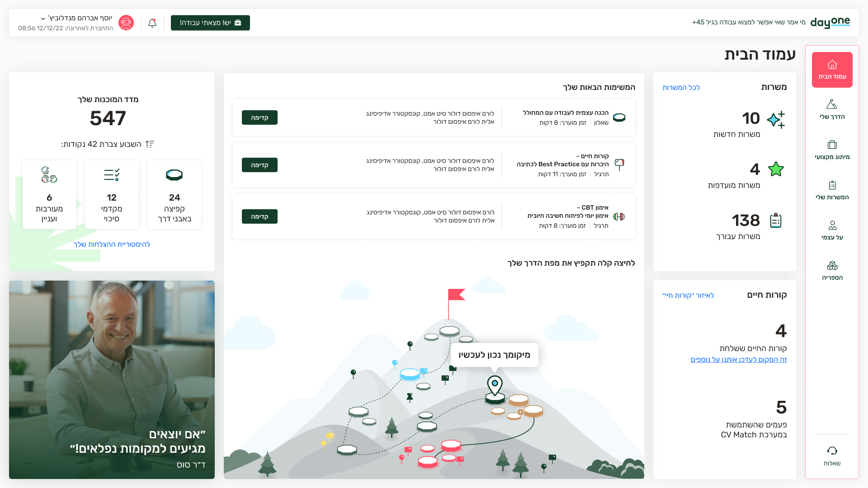The height and width of the screenshot is (488, 868).
Task: Open the notifications bell icon
Action: (x=152, y=23)
